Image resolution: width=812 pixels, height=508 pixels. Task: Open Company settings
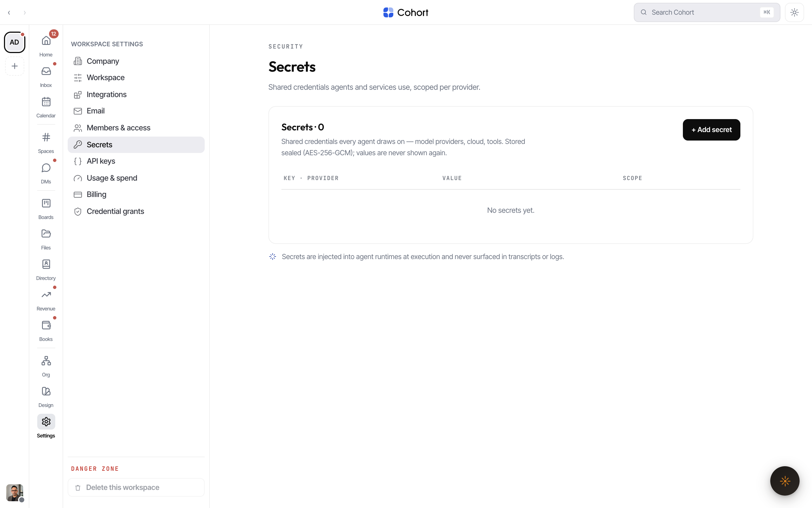point(136,61)
